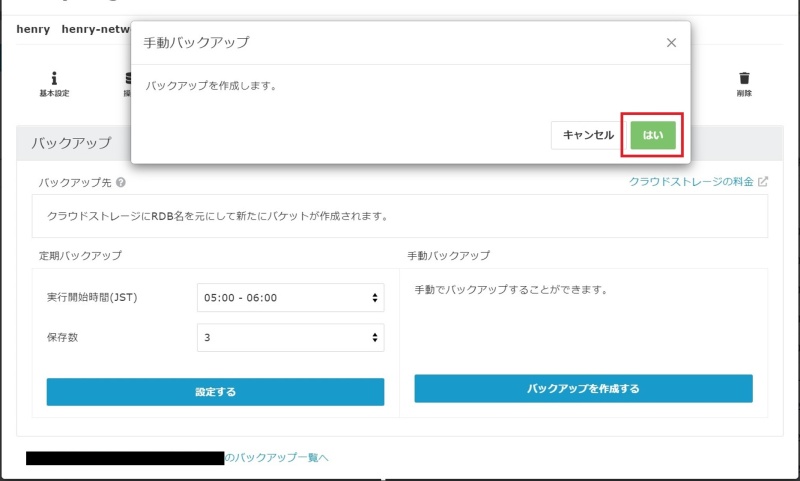This screenshot has height=481, width=800.
Task: Open the バックアップ一覧へ link
Action: click(x=276, y=458)
